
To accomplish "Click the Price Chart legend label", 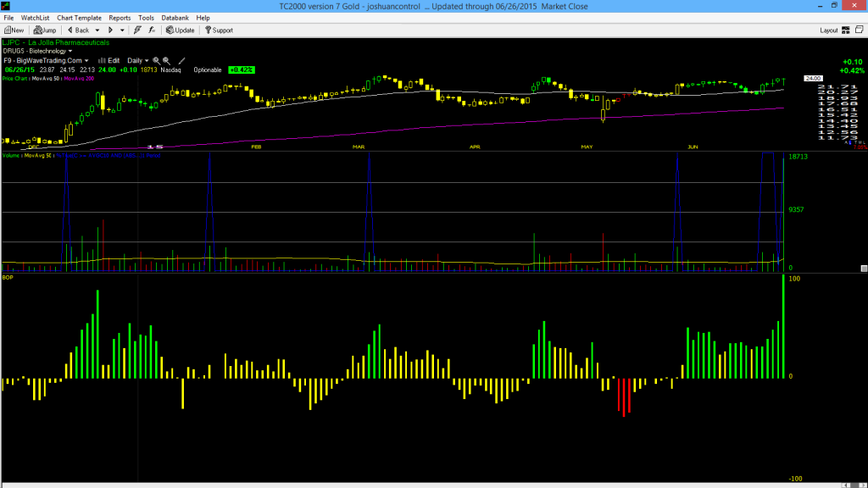I will (x=14, y=79).
